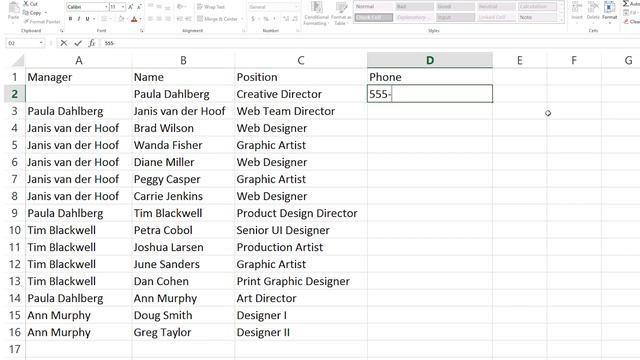Select the "Wanda Fisher" cell

coord(183,145)
